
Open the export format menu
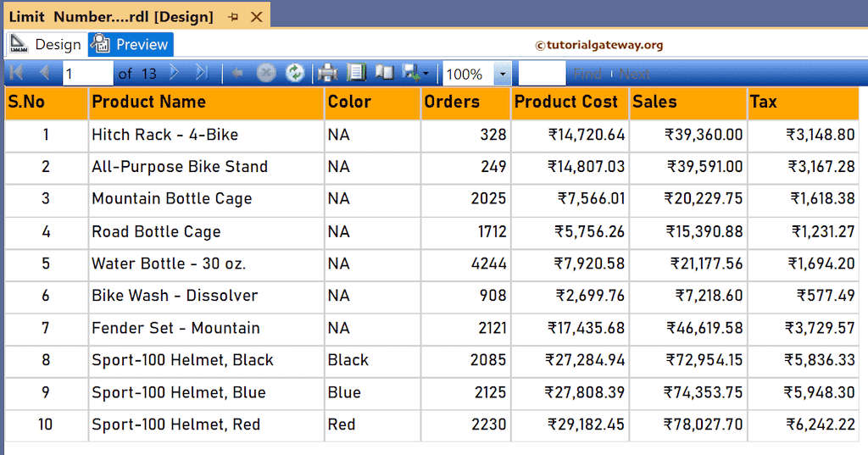point(415,73)
